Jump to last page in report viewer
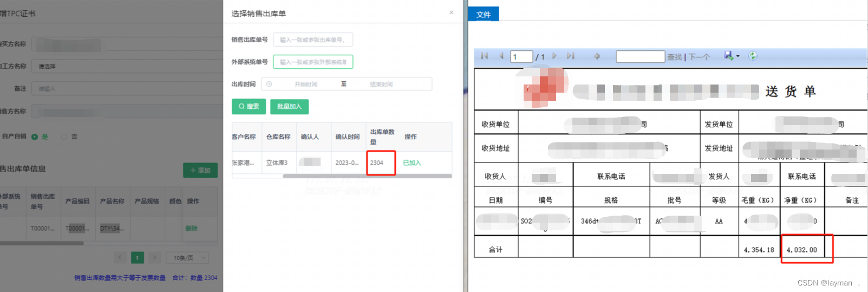 pos(570,56)
